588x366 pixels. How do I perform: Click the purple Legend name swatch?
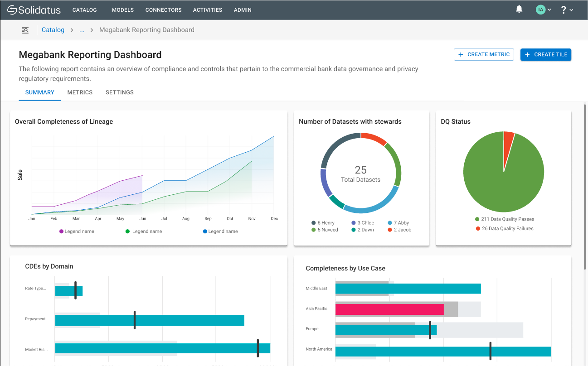(x=62, y=231)
